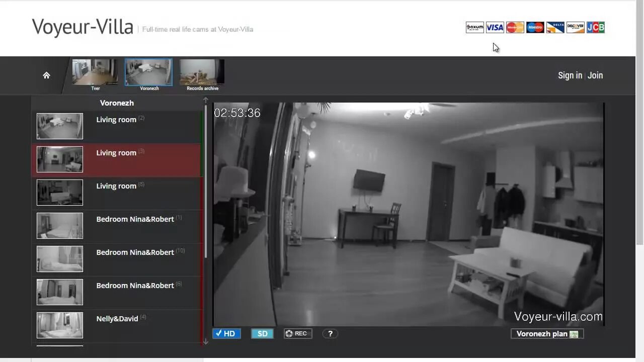This screenshot has width=644, height=362.
Task: Select Bedroom Nina&Robert (10) camera
Action: [116, 259]
